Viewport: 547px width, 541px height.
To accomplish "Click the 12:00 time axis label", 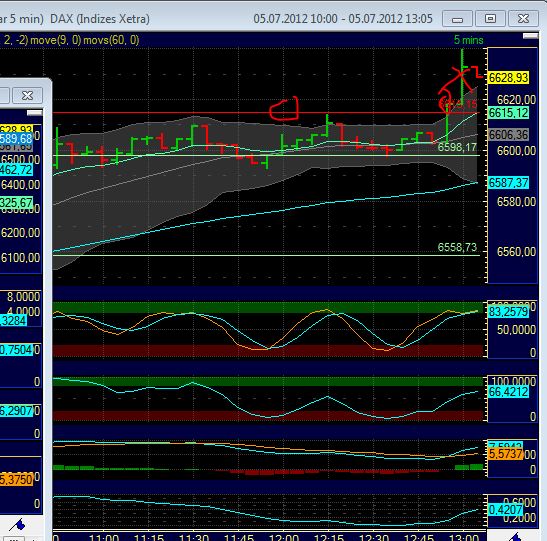I will click(x=284, y=537).
